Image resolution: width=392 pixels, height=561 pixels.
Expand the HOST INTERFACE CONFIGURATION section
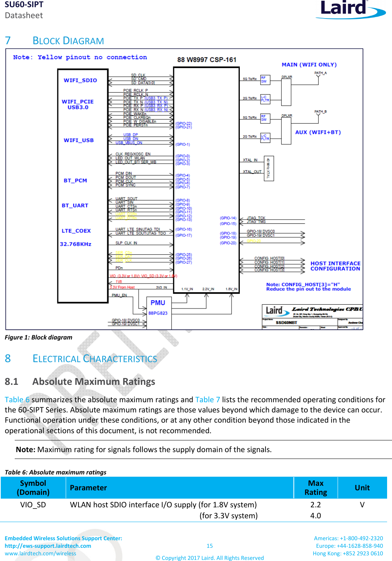(335, 266)
